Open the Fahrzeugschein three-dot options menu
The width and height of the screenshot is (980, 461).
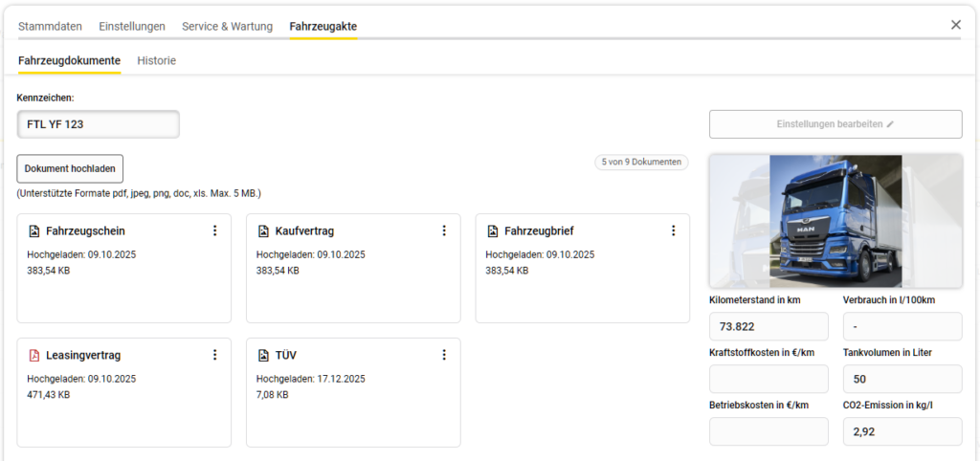[x=214, y=230]
